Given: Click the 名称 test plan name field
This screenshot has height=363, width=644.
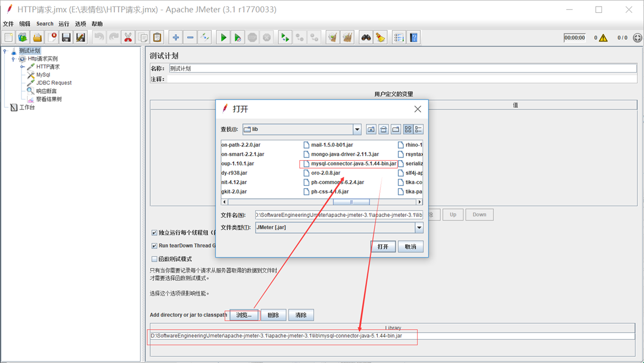Looking at the screenshot, I should pyautogui.click(x=403, y=69).
